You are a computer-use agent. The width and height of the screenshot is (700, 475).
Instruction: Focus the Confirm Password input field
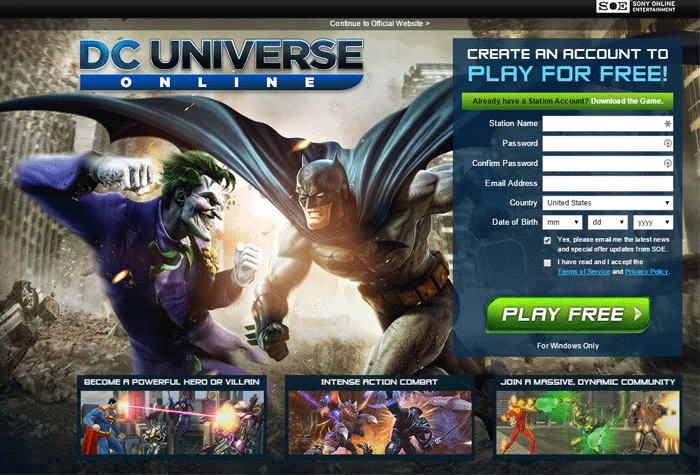608,163
